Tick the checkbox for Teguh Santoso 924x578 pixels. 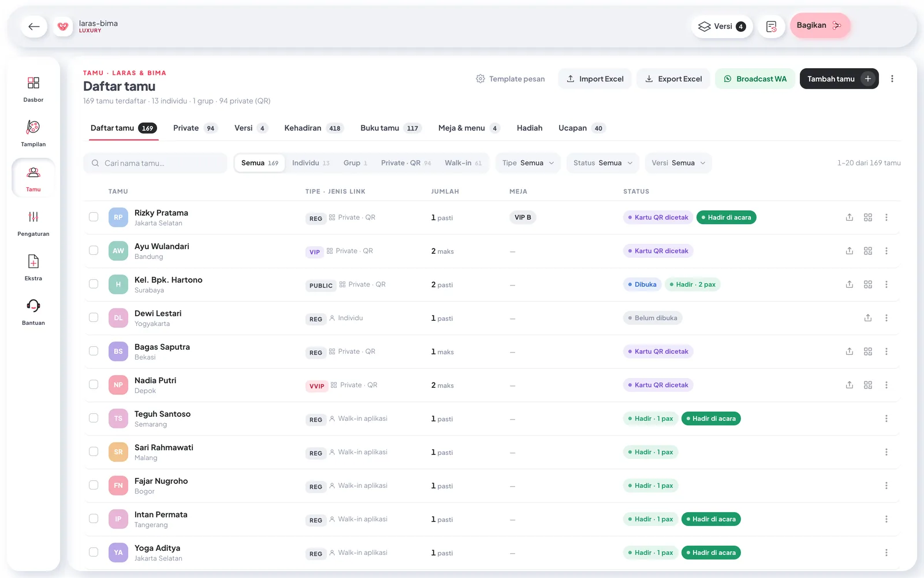[94, 418]
